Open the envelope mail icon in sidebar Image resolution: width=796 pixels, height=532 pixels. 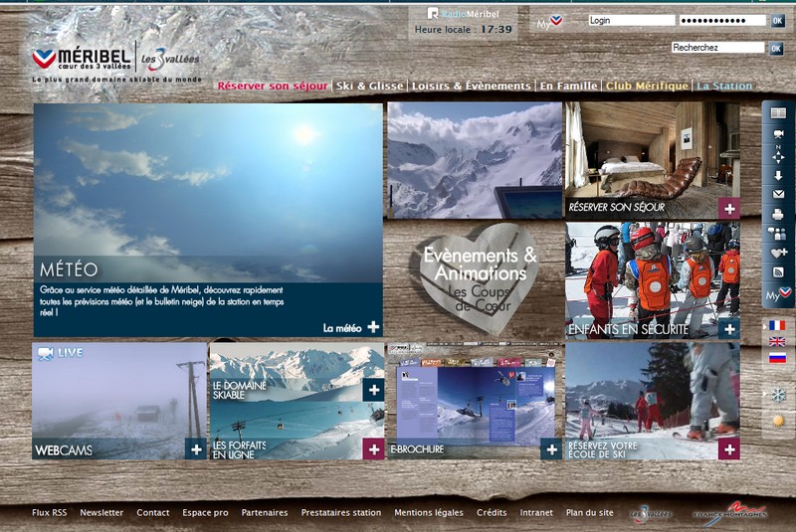778,194
